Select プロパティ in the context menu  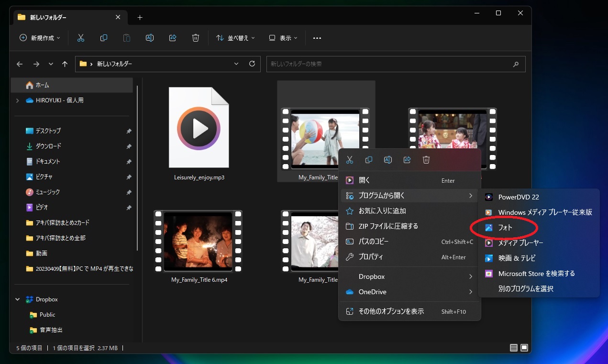[371, 257]
